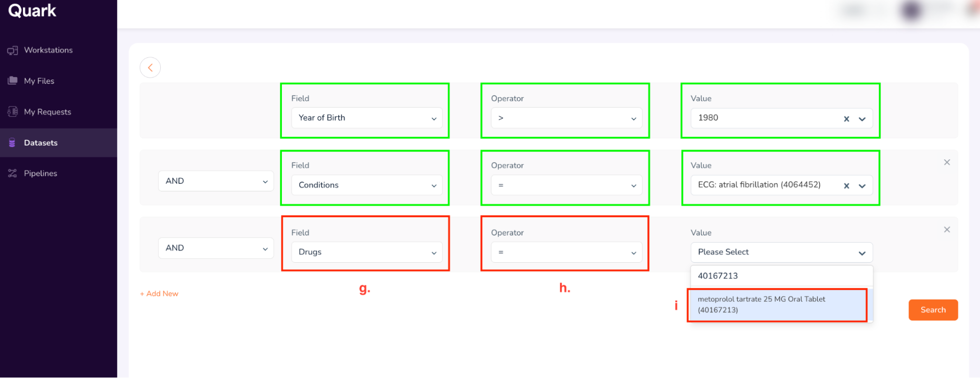Clear the ECG atrial fibrillation value
980x378 pixels.
pyautogui.click(x=846, y=186)
